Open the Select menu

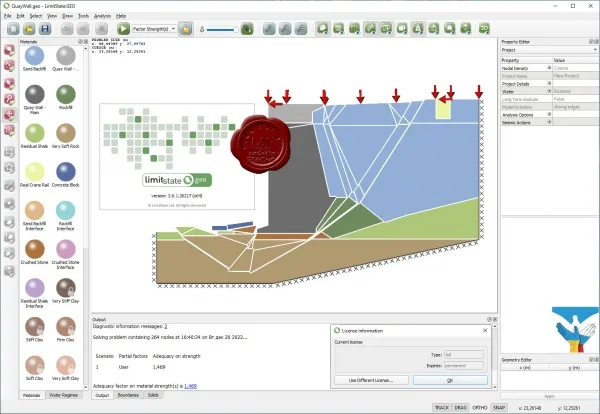coord(36,16)
